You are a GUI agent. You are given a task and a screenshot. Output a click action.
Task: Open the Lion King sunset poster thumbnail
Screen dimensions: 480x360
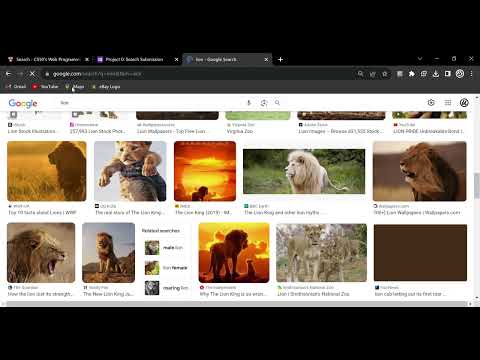[x=205, y=171]
